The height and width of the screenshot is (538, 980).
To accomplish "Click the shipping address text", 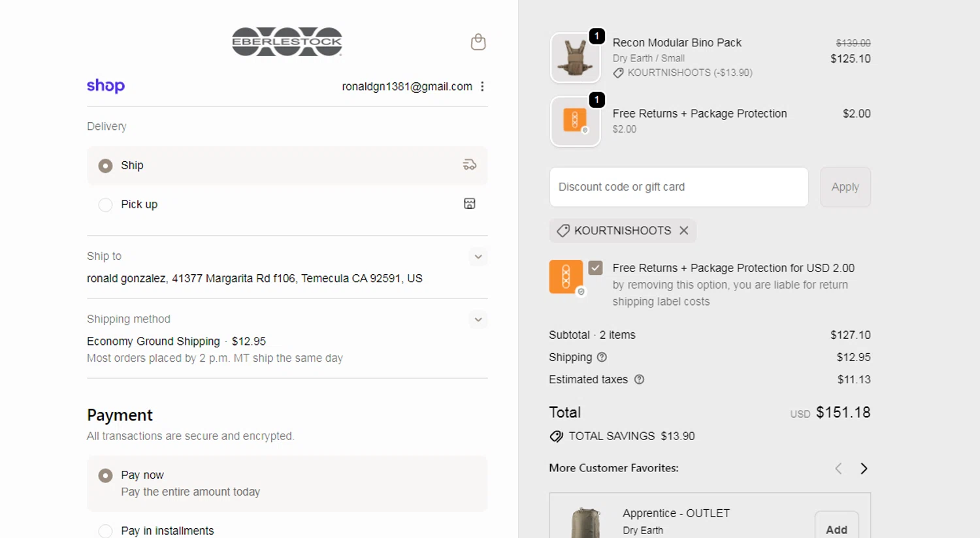I will (x=255, y=278).
